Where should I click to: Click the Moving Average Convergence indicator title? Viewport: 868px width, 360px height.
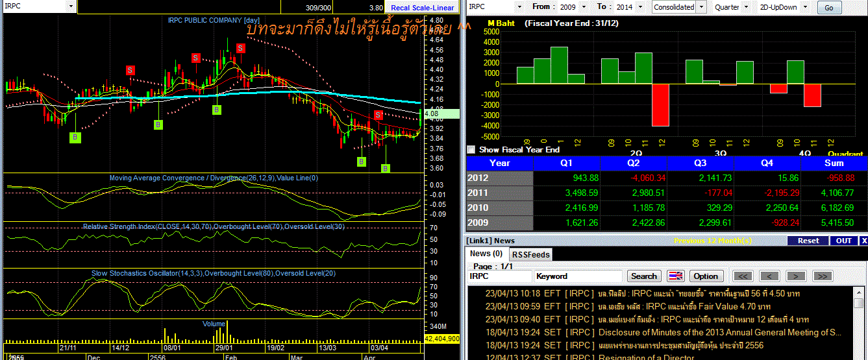coord(214,178)
